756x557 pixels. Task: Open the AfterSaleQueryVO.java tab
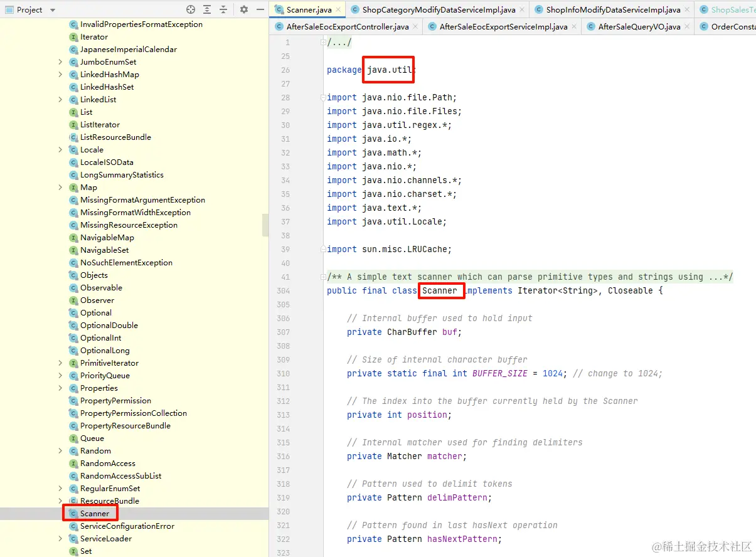tap(639, 27)
